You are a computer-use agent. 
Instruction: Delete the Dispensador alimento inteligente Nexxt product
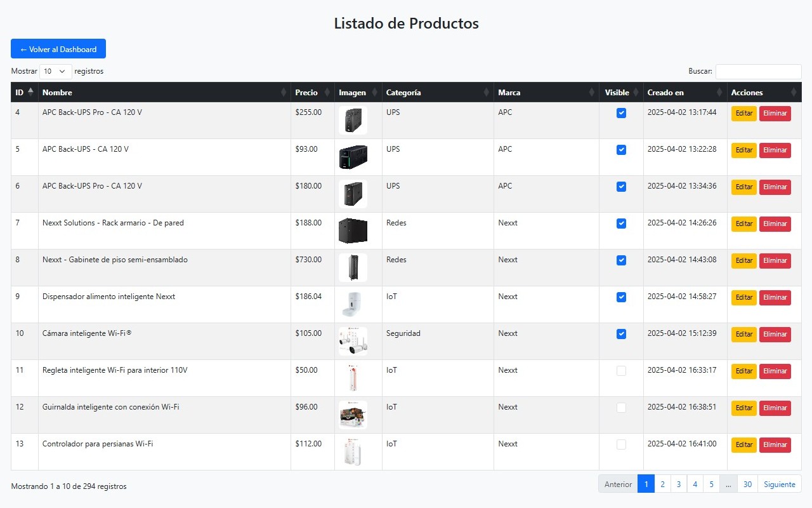pos(775,298)
